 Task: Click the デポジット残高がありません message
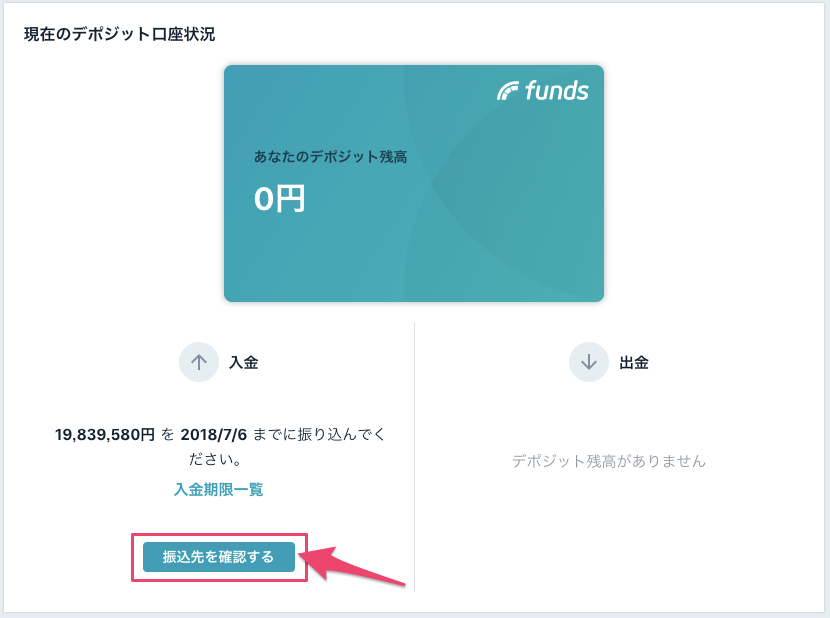point(608,461)
